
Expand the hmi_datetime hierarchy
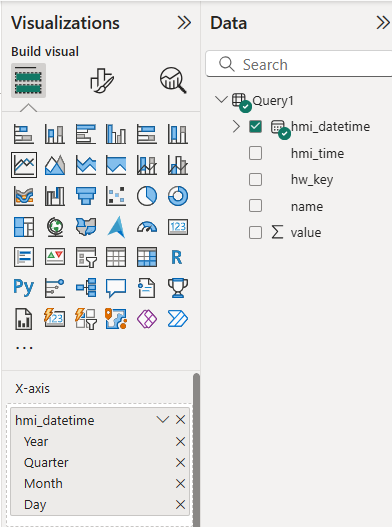pos(236,127)
